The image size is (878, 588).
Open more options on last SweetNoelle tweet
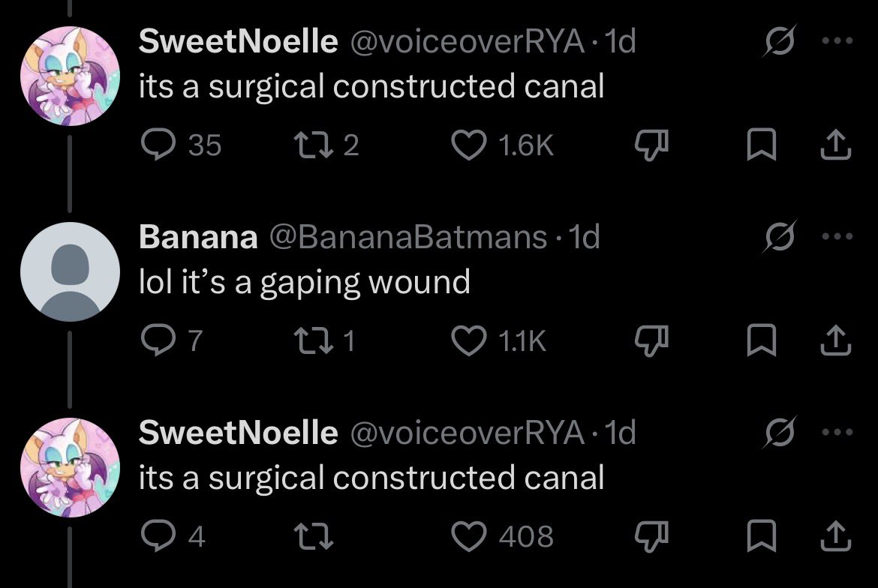837,432
